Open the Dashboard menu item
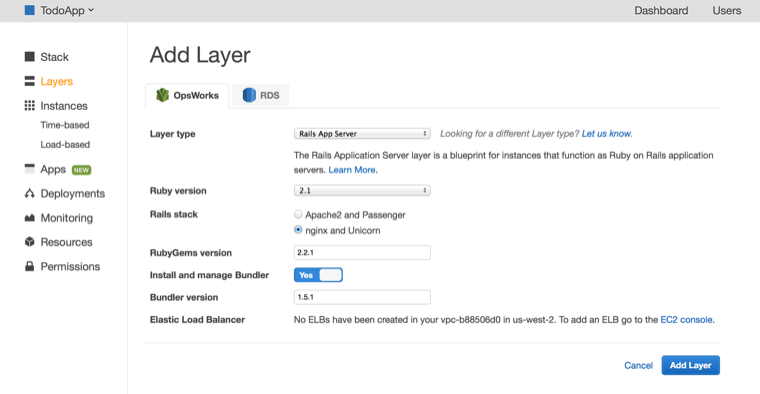Image resolution: width=760 pixels, height=394 pixels. pos(661,10)
